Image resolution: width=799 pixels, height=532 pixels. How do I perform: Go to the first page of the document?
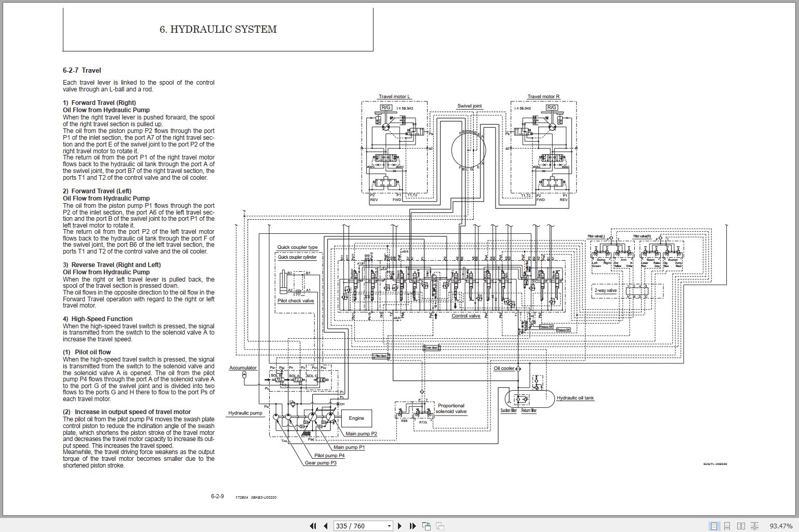[x=313, y=526]
